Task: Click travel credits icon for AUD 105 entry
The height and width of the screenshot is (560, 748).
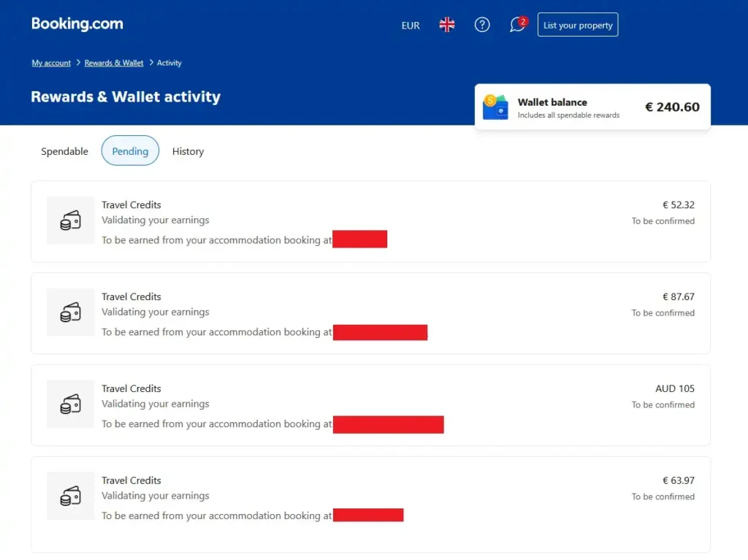Action: [71, 404]
